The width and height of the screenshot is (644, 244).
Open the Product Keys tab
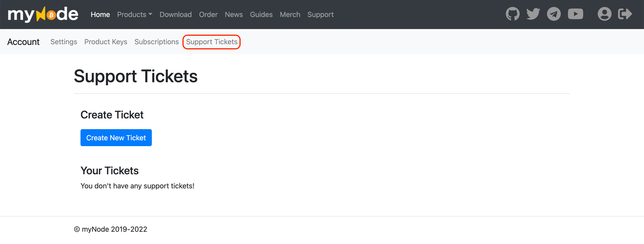106,42
